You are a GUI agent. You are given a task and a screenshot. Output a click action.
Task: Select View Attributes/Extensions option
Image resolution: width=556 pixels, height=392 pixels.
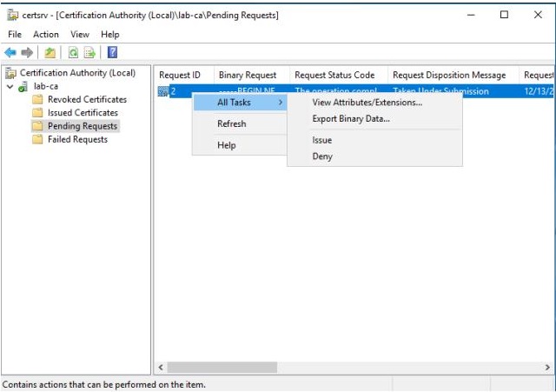pos(367,103)
